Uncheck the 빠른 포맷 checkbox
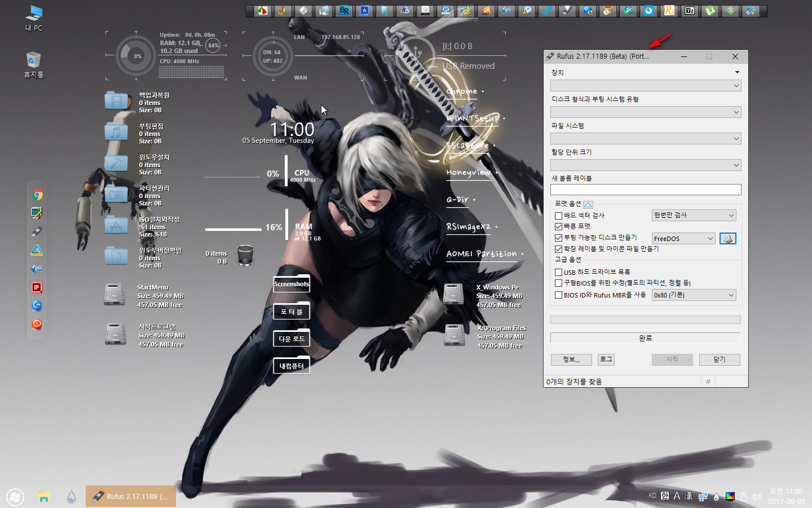 coord(558,226)
